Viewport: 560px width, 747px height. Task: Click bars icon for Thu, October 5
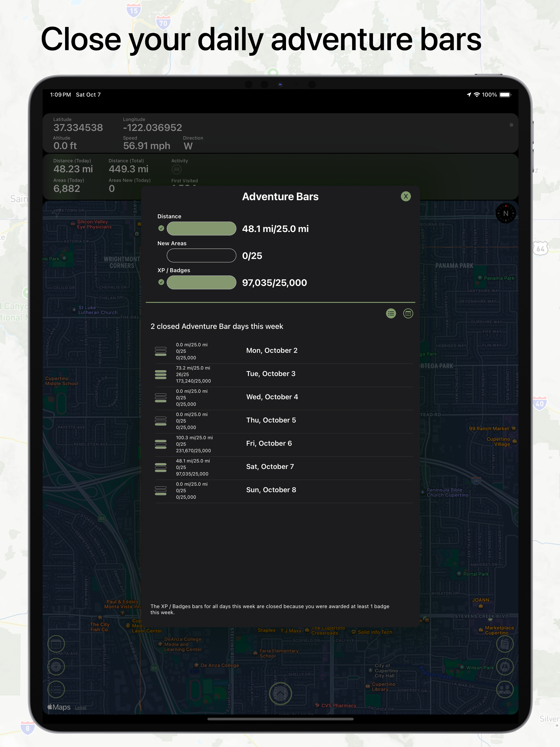coord(161,421)
